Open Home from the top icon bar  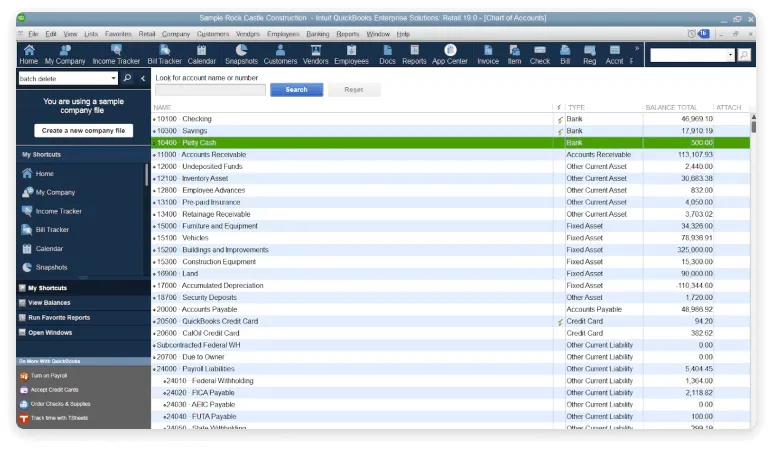point(29,55)
